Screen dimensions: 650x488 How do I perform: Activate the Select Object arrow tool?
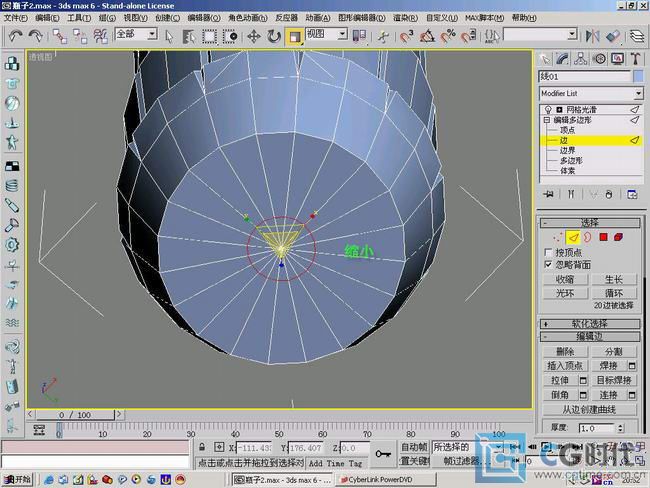click(169, 36)
